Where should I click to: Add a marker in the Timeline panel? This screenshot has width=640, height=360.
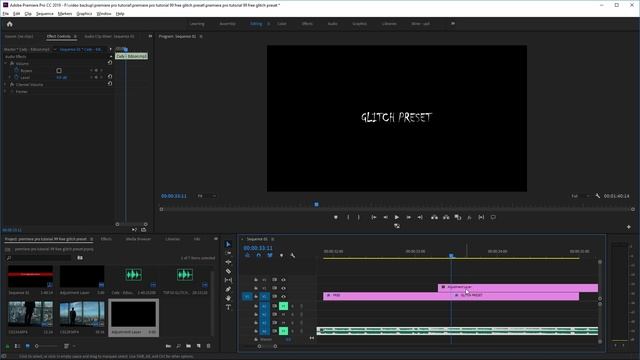point(281,255)
